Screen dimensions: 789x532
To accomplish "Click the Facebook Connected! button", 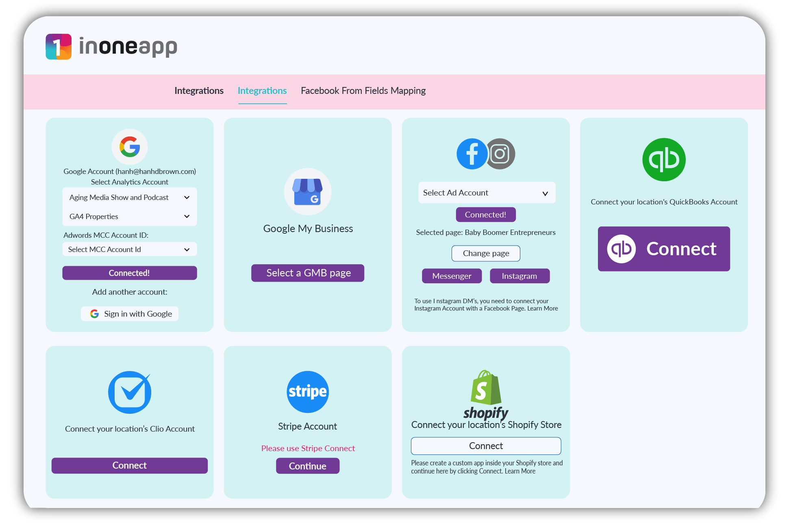I will coord(486,215).
